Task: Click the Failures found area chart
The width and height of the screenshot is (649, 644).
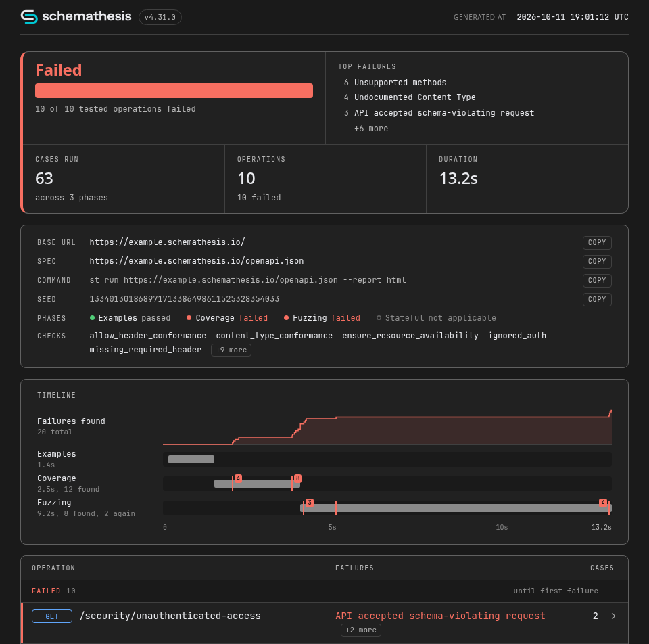Action: (x=387, y=428)
